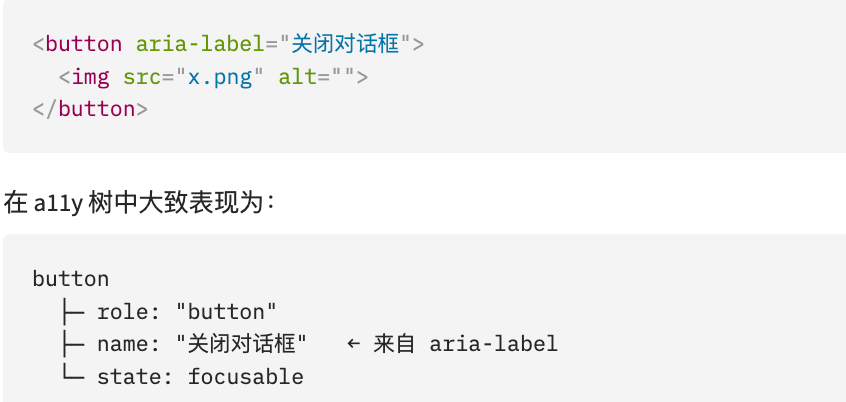Click the left arrow before 来自

(x=353, y=343)
